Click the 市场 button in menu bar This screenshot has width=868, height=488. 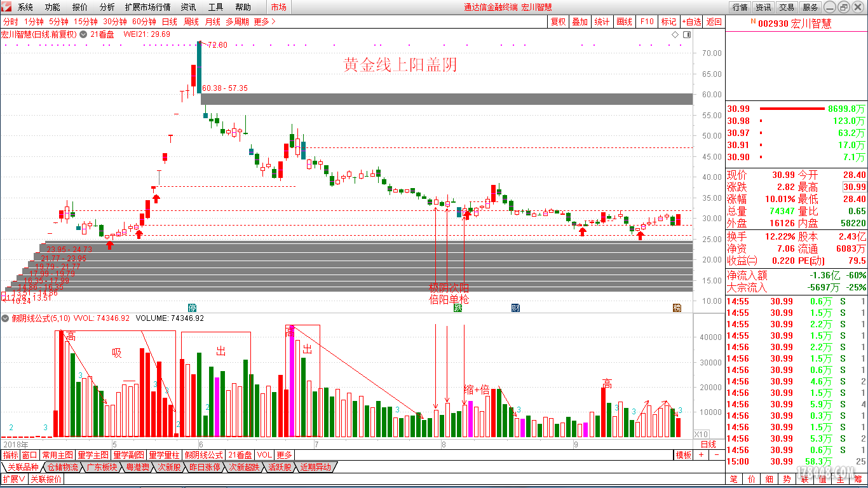pos(278,7)
